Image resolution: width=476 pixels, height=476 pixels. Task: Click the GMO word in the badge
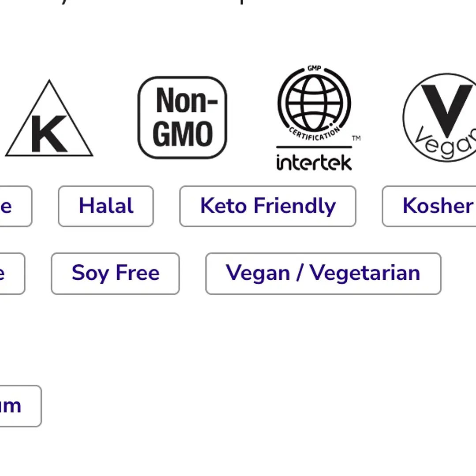[x=183, y=134]
